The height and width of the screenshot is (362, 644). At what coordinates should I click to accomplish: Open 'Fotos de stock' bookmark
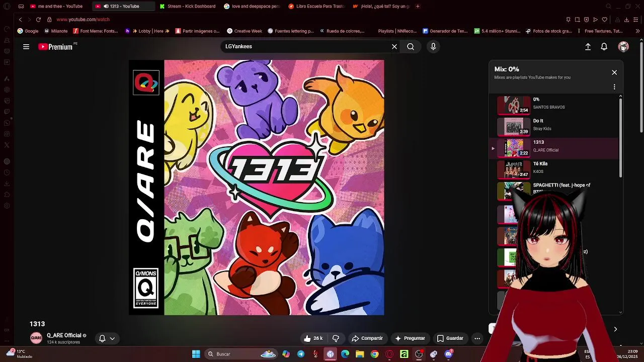click(549, 31)
